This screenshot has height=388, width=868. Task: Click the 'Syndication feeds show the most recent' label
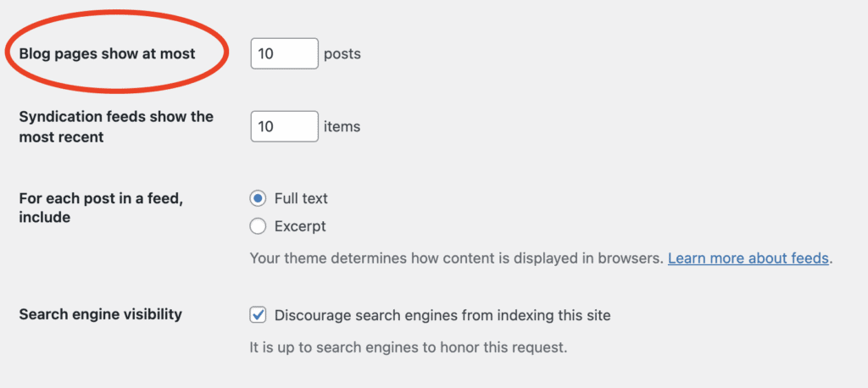(x=116, y=127)
